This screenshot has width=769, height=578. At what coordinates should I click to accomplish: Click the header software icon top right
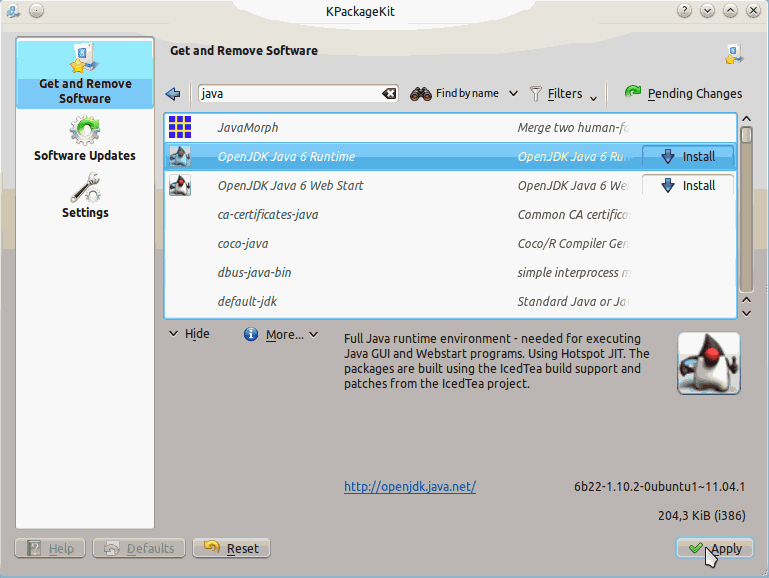tap(734, 54)
